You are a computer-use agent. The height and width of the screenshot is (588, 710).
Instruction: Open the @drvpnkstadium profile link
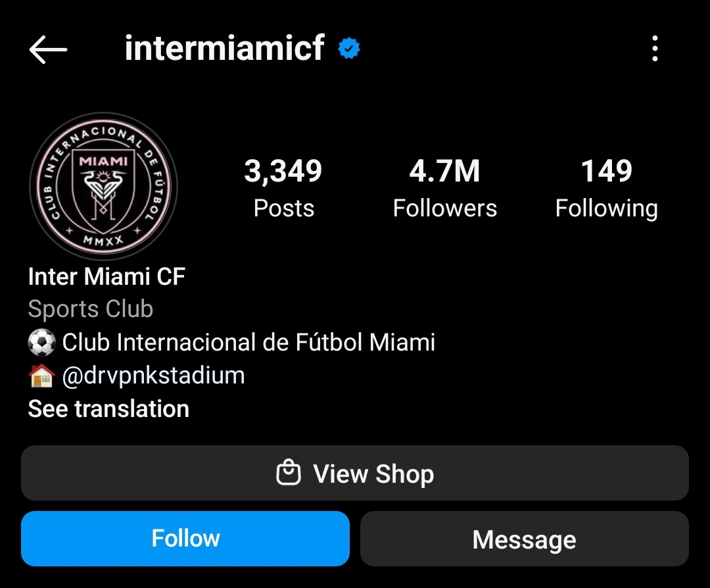[x=153, y=376]
